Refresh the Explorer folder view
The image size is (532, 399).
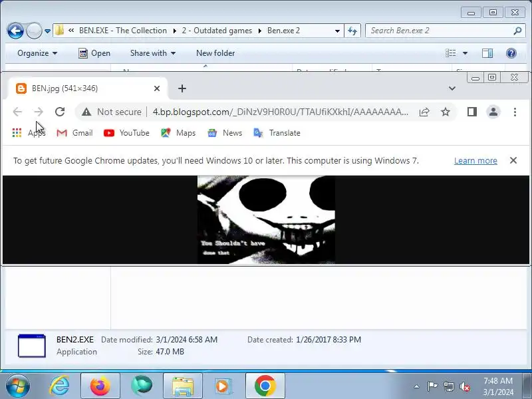click(352, 31)
